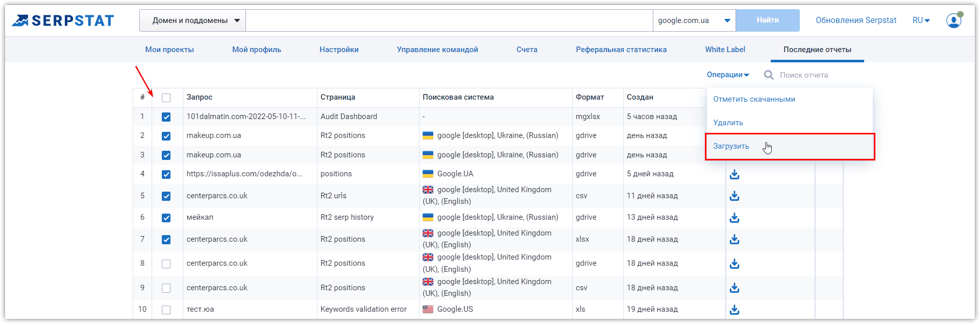
Task: Download the мейкап Rt2 serp history report
Action: (x=734, y=218)
